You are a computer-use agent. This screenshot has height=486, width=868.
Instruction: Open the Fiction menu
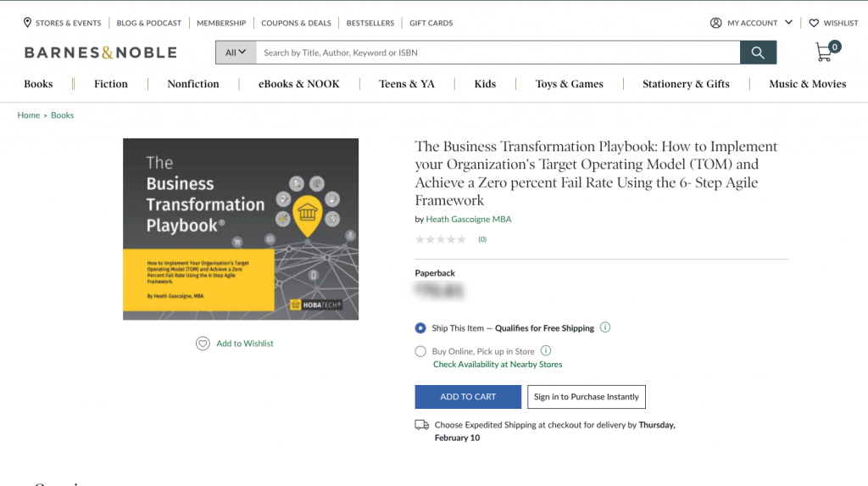coord(111,84)
